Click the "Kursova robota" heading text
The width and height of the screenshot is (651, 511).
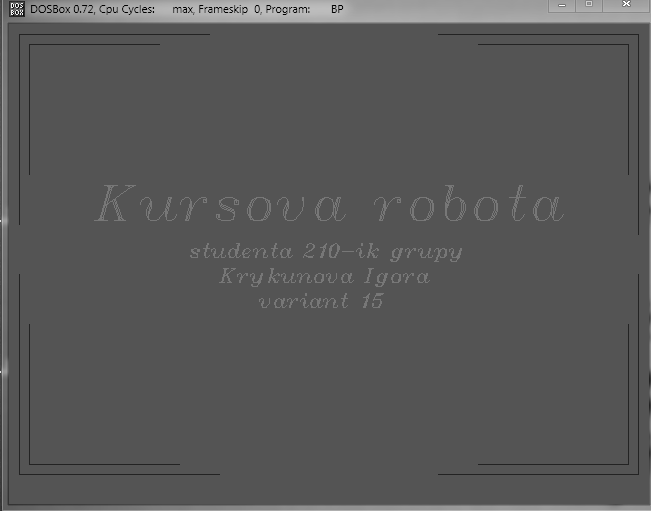point(329,204)
